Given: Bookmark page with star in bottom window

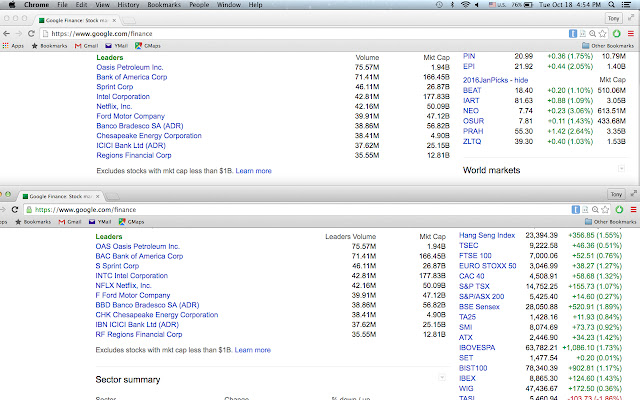Looking at the screenshot, I should point(605,209).
